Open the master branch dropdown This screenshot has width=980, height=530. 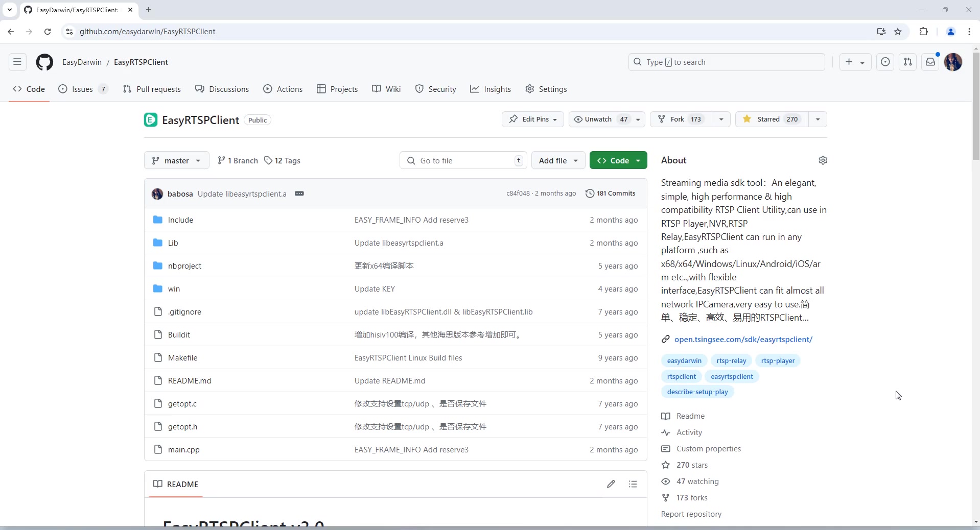click(x=176, y=160)
